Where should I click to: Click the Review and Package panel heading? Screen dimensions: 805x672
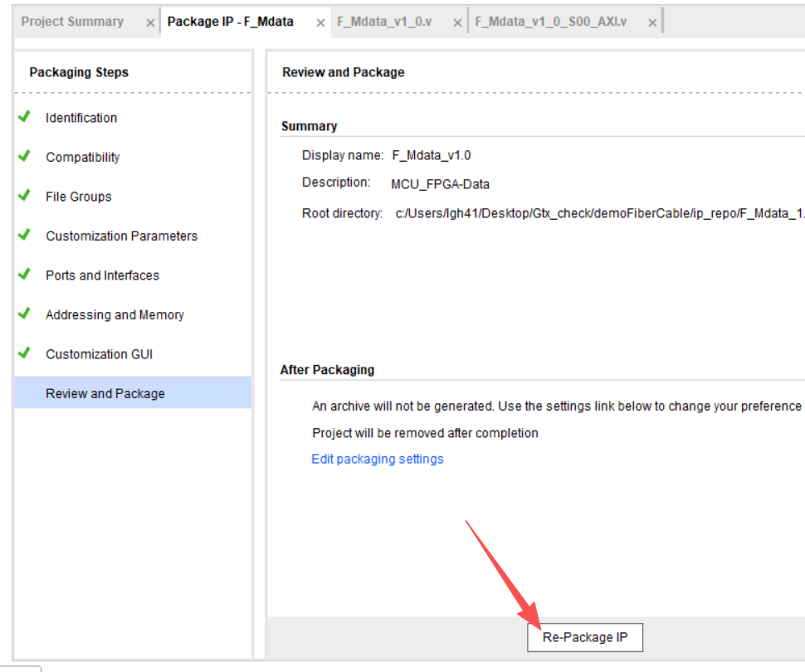click(x=343, y=72)
